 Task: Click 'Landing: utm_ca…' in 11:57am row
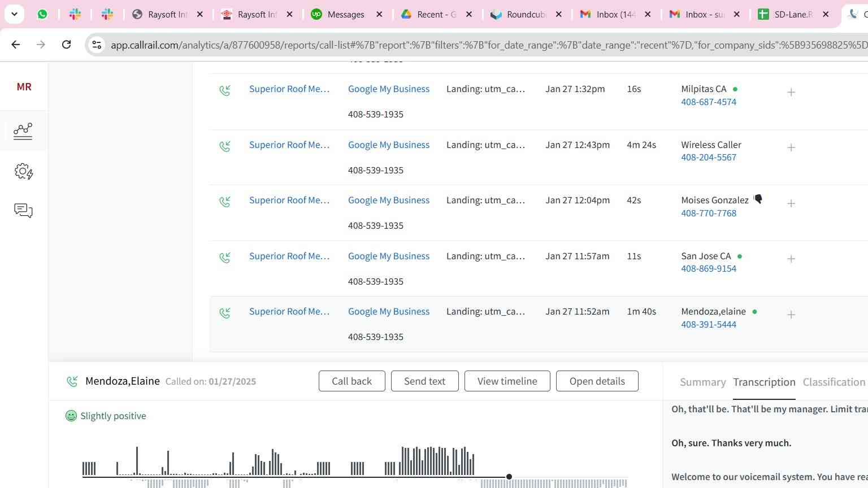[485, 256]
